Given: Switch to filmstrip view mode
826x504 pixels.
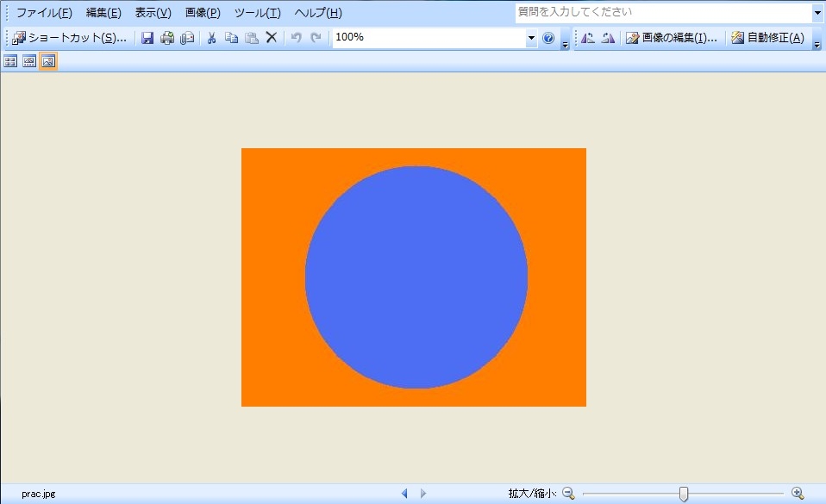Looking at the screenshot, I should 29,61.
